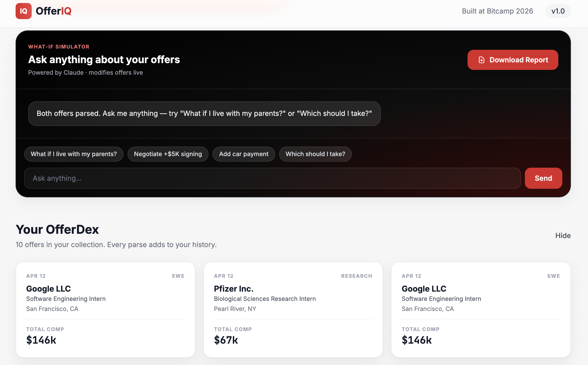Click the document icon in Download Report
The width and height of the screenshot is (588, 365).
pyautogui.click(x=481, y=60)
